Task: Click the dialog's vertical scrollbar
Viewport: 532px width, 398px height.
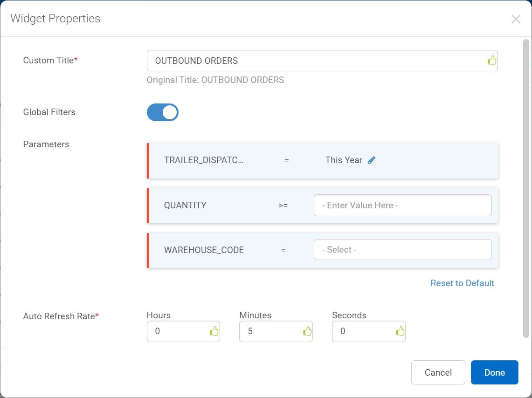Action: tap(526, 186)
